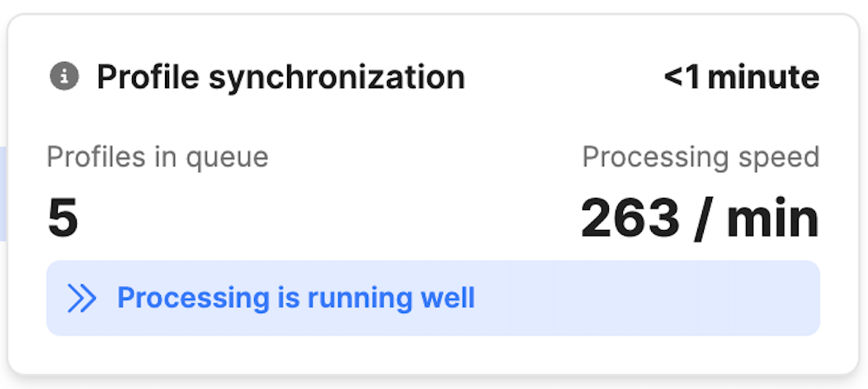Click the number 263 in processing speed

(630, 218)
